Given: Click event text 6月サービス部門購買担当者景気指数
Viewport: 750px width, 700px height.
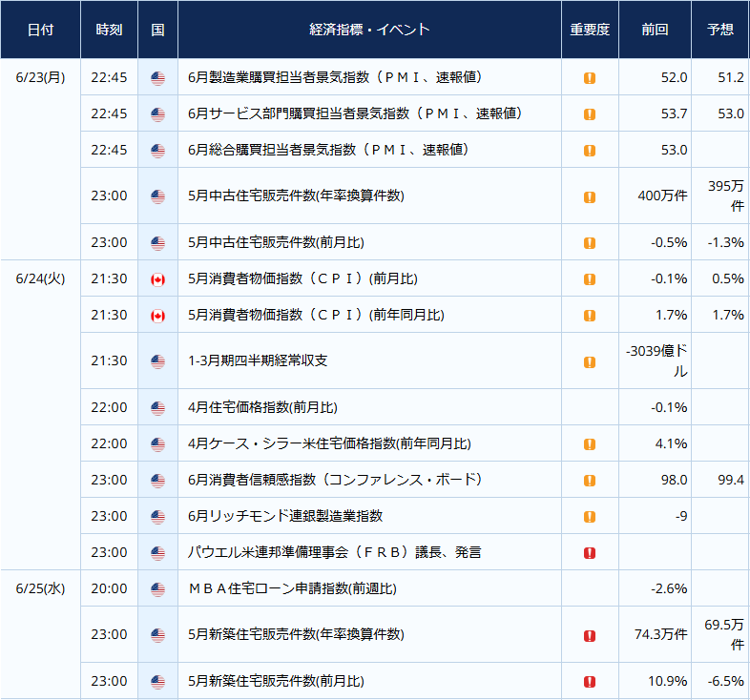Looking at the screenshot, I should (x=299, y=113).
